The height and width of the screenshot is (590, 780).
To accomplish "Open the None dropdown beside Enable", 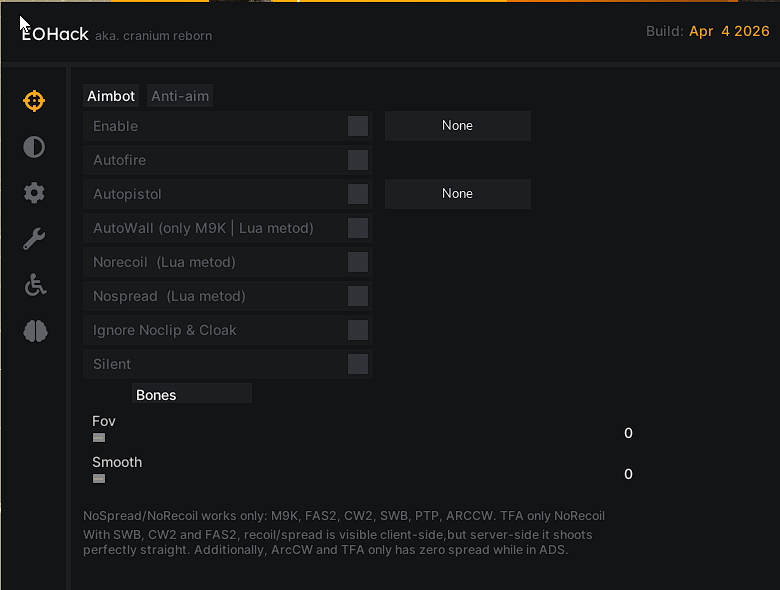I will pos(457,126).
